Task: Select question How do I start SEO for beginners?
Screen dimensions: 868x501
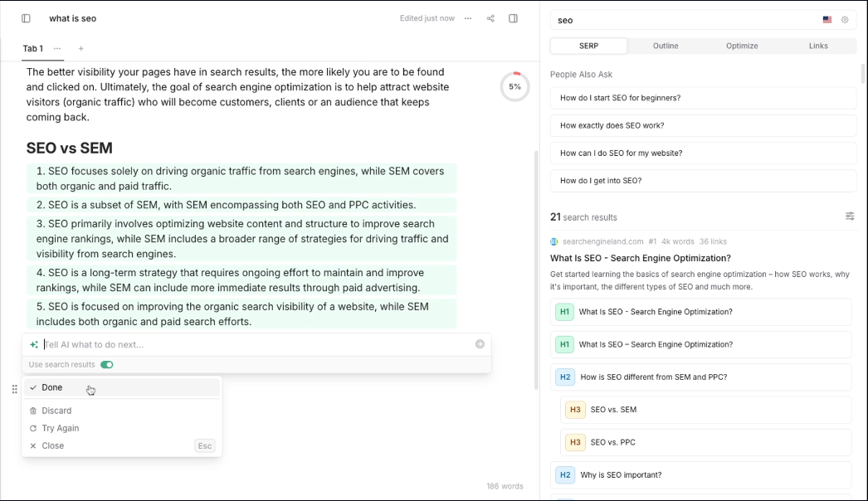Action: pos(703,98)
